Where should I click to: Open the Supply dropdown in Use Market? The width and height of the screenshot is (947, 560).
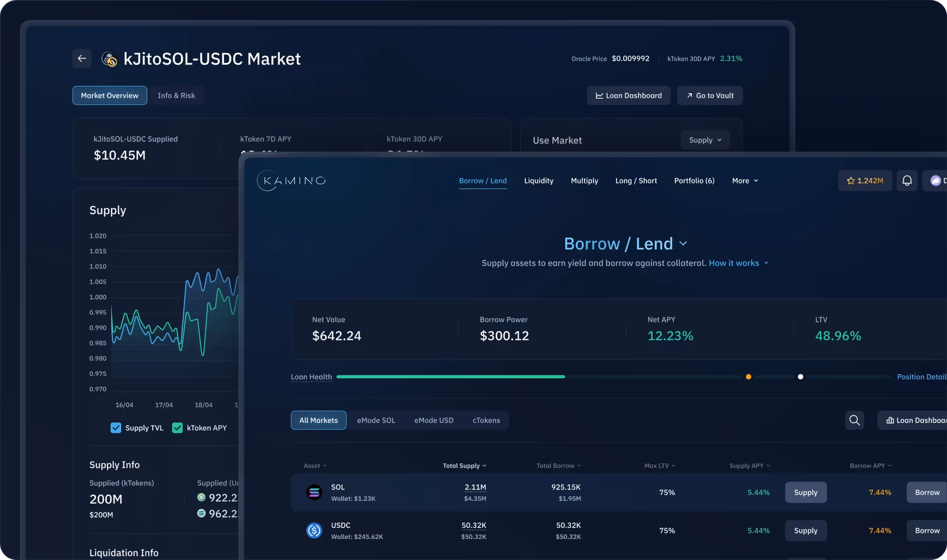[705, 140]
